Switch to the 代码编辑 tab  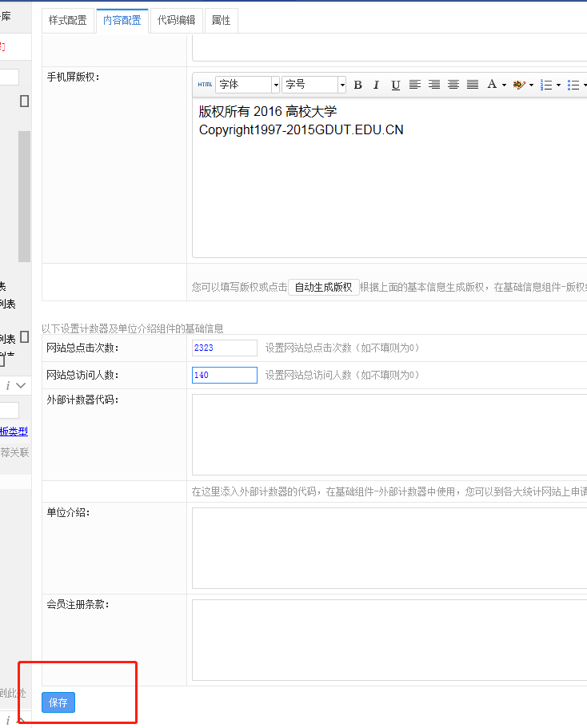(x=176, y=21)
